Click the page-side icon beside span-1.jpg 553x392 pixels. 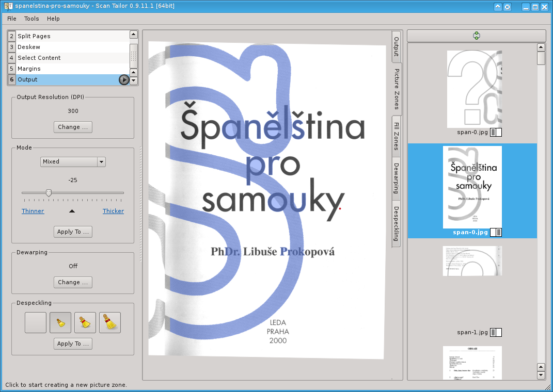pyautogui.click(x=496, y=333)
